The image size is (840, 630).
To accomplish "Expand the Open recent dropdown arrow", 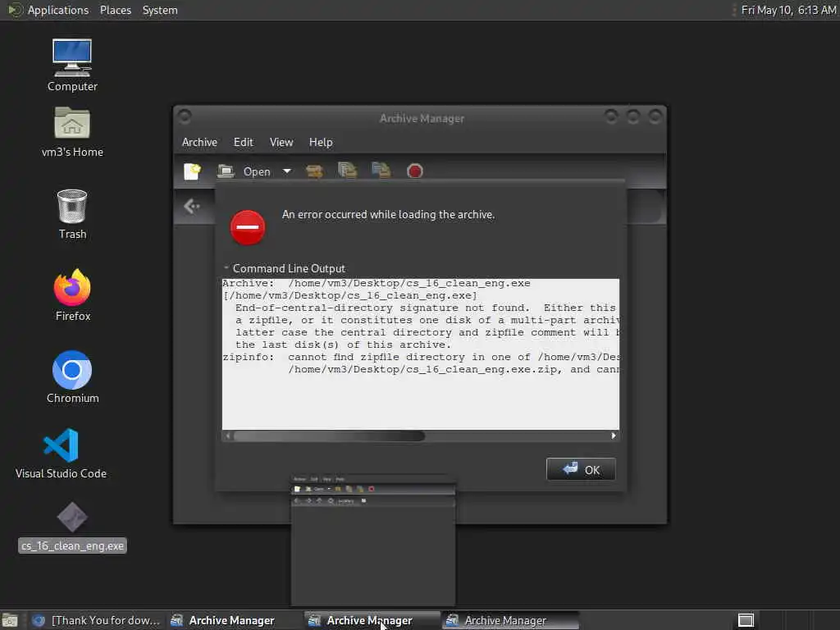I will click(x=287, y=171).
